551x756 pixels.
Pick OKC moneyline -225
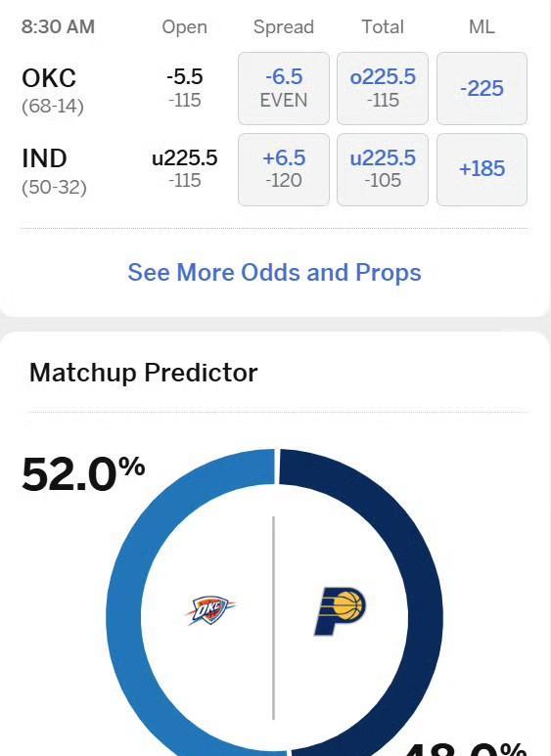[x=482, y=88]
